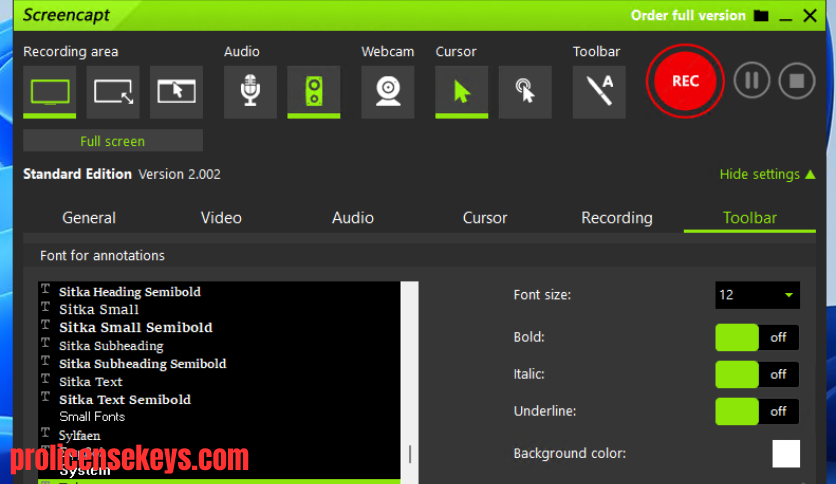Image resolution: width=836 pixels, height=484 pixels.
Task: Pause the recording
Action: click(752, 81)
